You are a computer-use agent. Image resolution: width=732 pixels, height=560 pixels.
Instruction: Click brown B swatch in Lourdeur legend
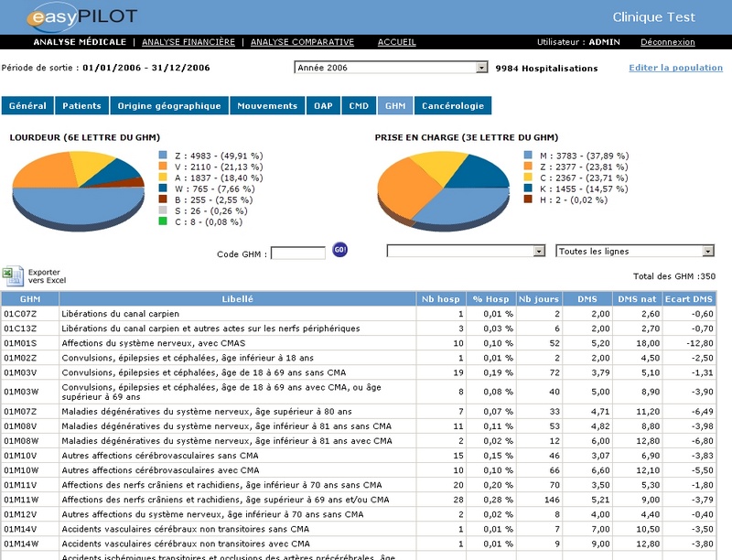(163, 199)
